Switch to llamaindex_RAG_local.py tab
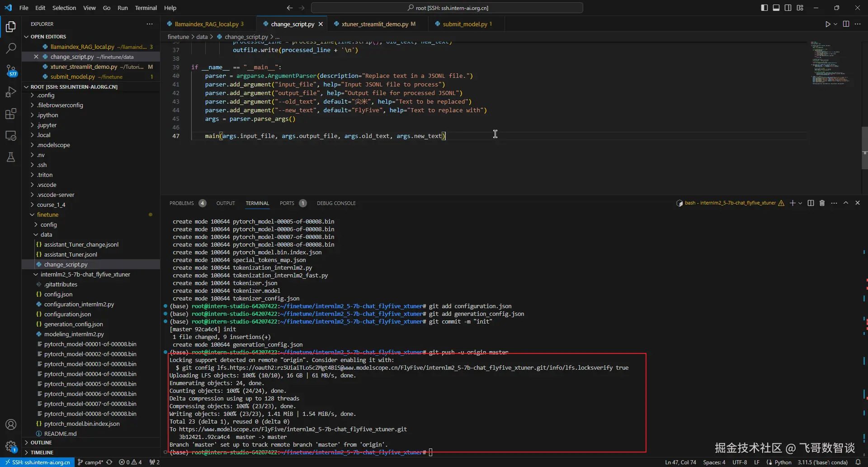Screen dimensions: 868x467 pos(206,24)
